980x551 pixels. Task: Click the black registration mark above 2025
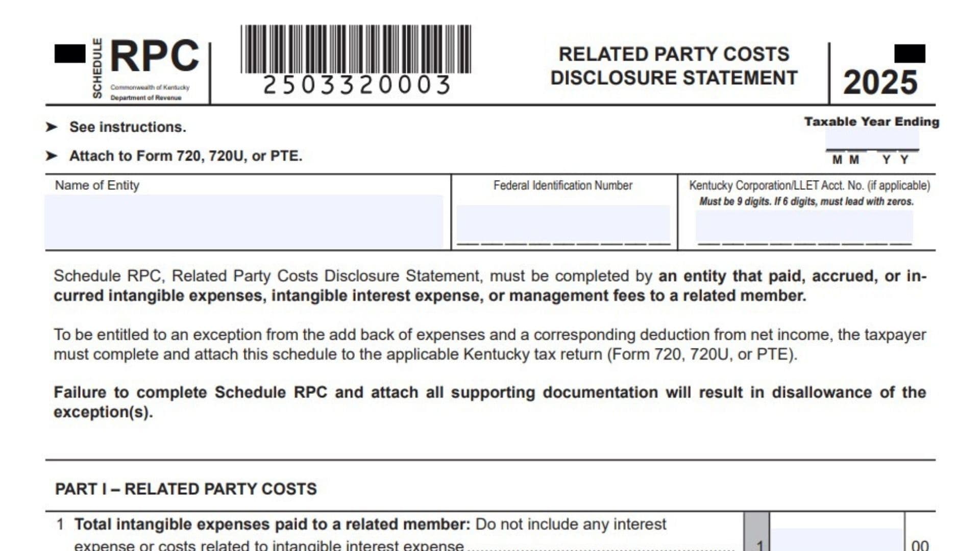(x=910, y=54)
